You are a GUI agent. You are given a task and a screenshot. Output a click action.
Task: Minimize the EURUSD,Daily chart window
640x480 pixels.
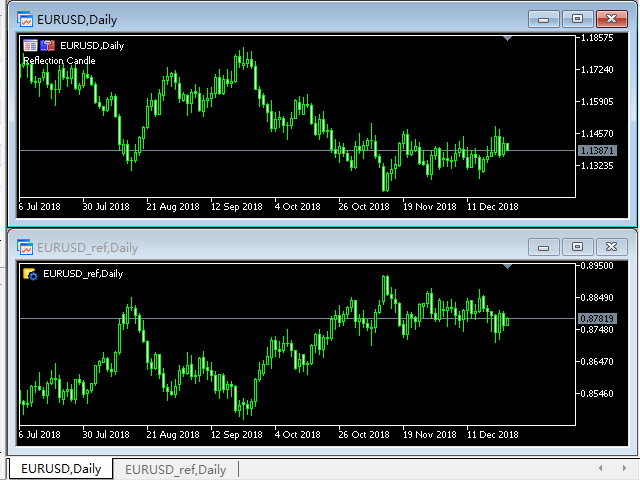point(544,18)
